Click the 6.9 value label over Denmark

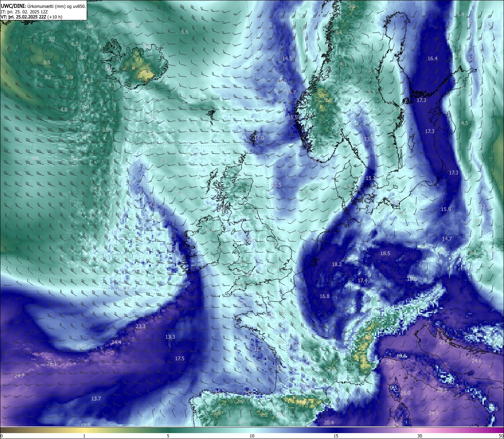click(x=348, y=186)
